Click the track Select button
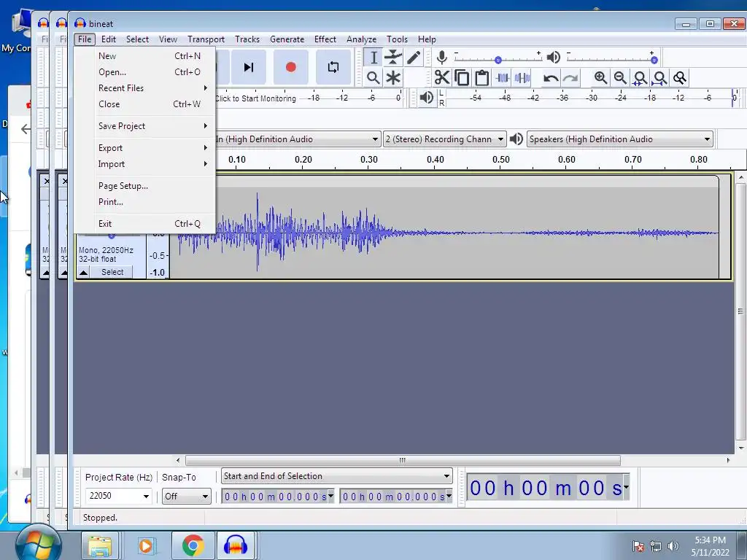The image size is (747, 560). 112,273
